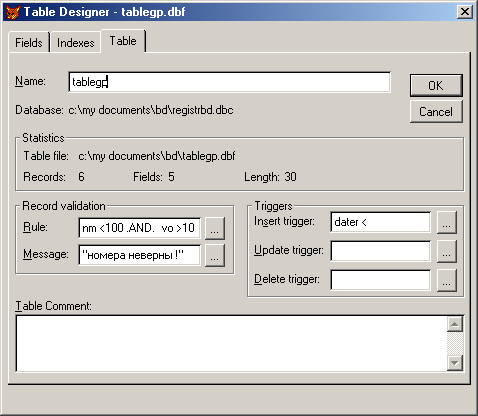The width and height of the screenshot is (478, 416).
Task: Click the Rule validation expression field
Action: (x=139, y=228)
